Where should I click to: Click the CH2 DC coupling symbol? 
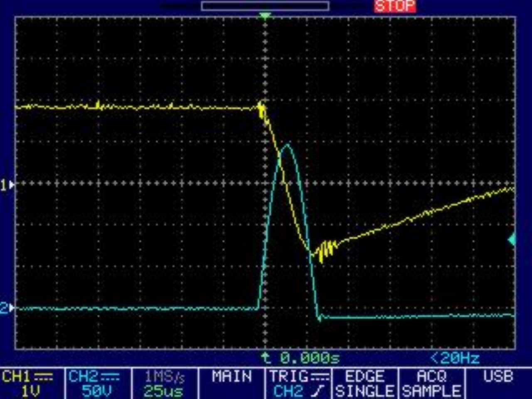pyautogui.click(x=110, y=377)
